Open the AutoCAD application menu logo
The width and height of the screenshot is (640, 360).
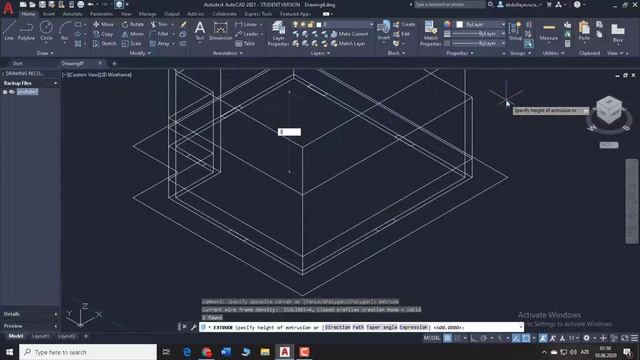tap(8, 8)
